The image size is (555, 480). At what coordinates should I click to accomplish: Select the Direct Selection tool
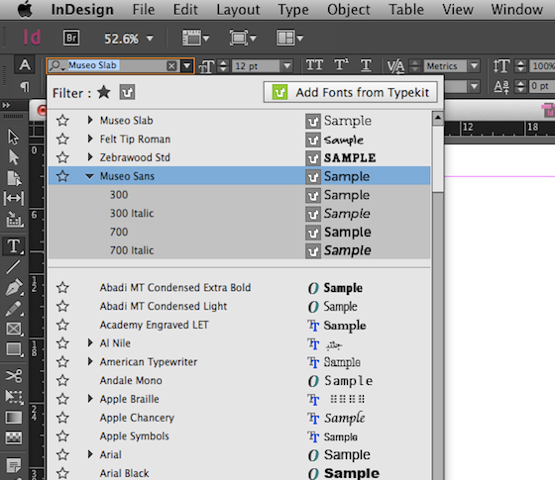click(13, 157)
